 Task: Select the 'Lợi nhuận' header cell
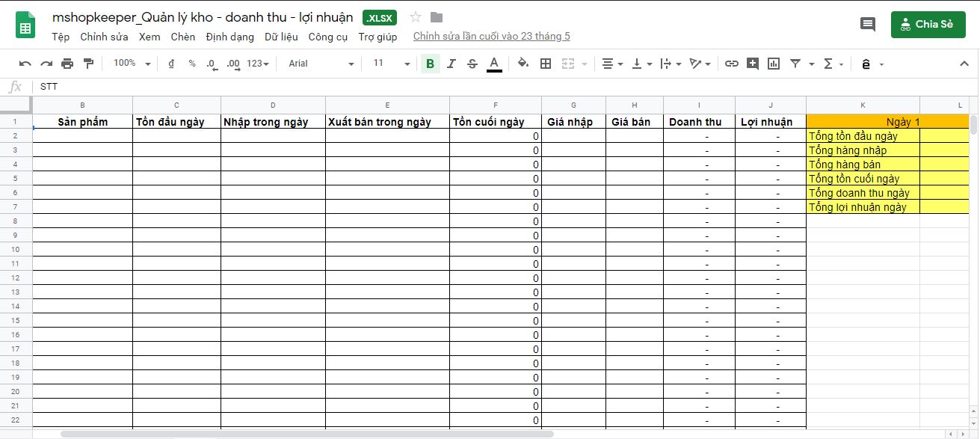pos(771,122)
